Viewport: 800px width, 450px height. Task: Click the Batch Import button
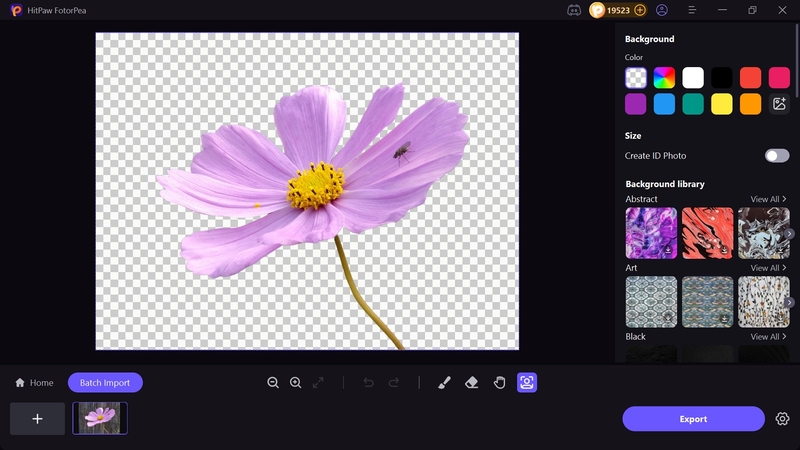pyautogui.click(x=105, y=383)
